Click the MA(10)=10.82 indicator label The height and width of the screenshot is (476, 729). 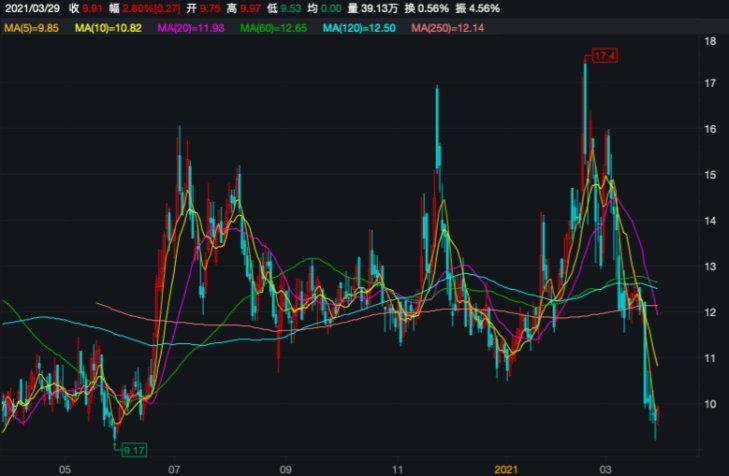coord(107,28)
